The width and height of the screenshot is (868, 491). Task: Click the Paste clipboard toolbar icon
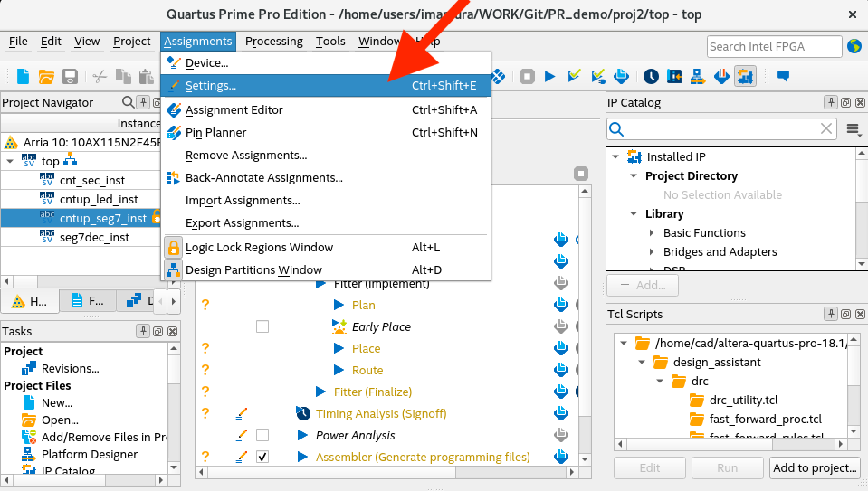coord(146,76)
